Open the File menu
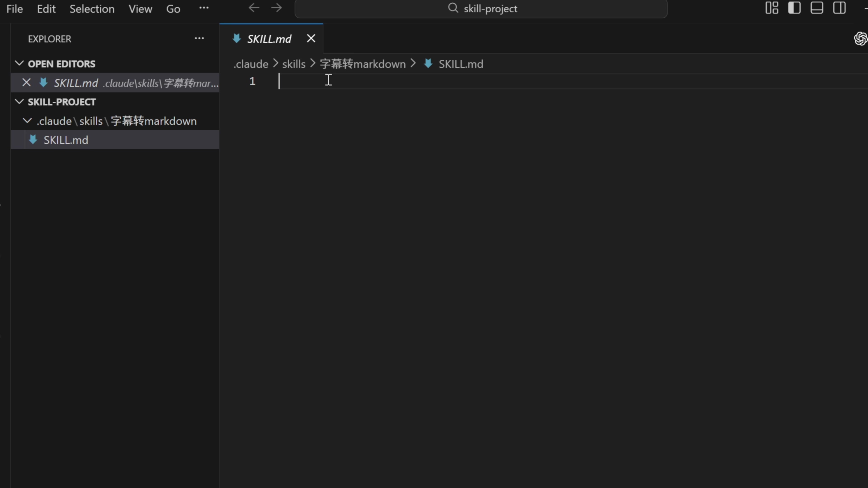 pos(14,9)
